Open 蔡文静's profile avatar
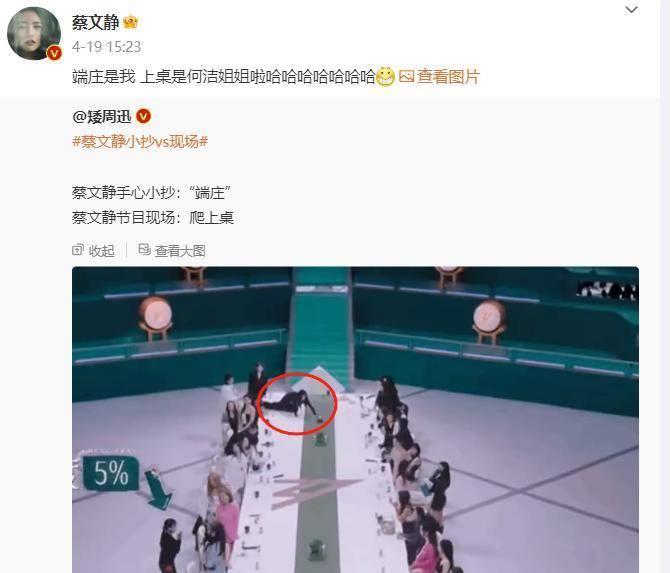 pyautogui.click(x=34, y=33)
